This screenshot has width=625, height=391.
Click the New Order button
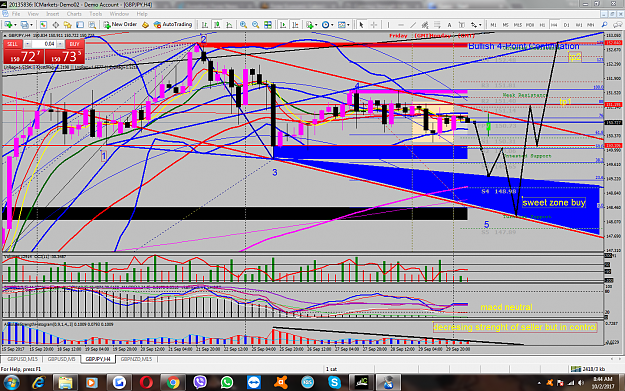pos(120,25)
